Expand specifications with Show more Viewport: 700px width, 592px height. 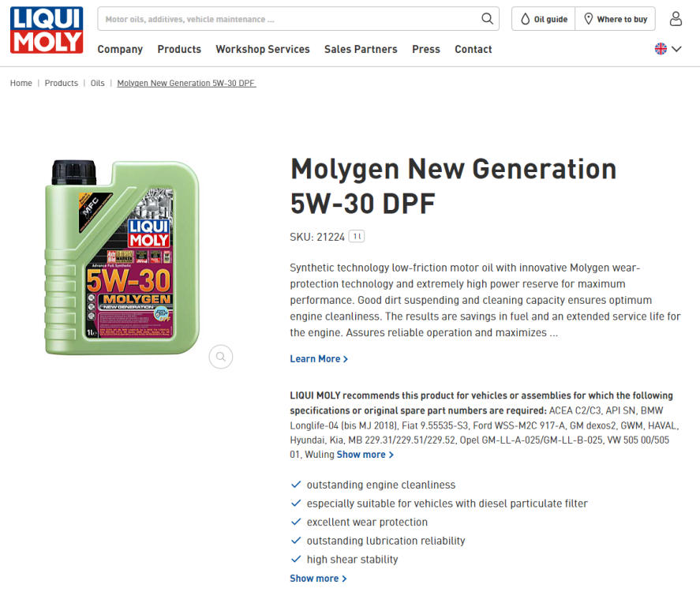click(x=365, y=455)
